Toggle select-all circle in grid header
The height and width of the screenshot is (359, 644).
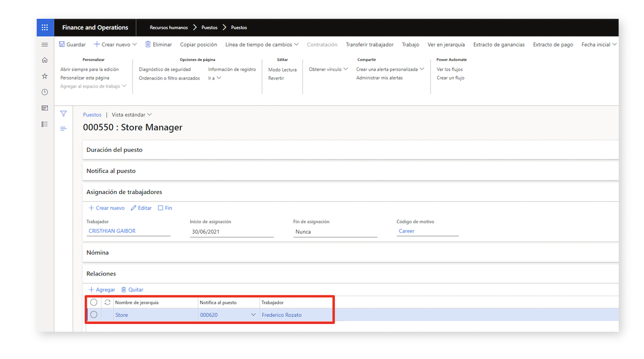tap(94, 303)
